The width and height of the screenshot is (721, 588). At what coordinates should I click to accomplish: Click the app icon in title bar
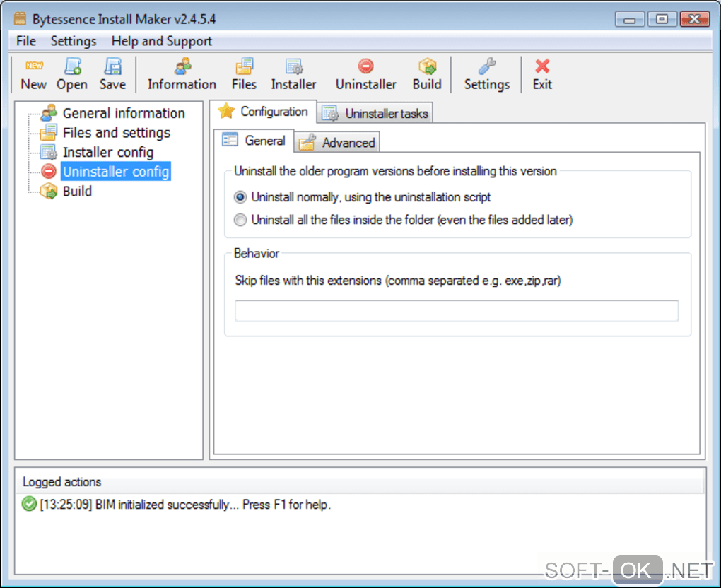click(x=20, y=18)
